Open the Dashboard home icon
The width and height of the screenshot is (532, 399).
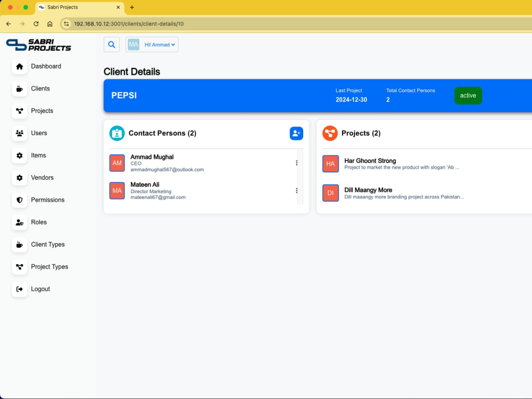[19, 66]
